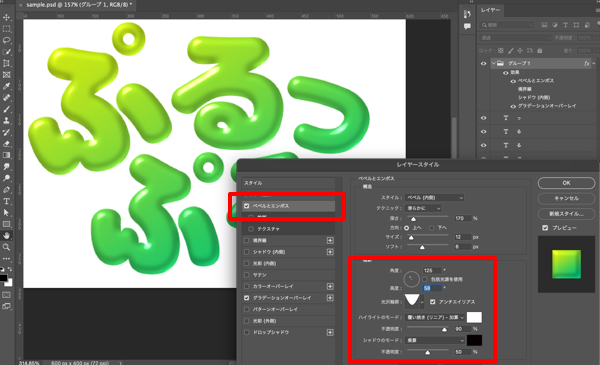Select the Rectangular Marquee tool
This screenshot has width=600, height=365.
7,29
